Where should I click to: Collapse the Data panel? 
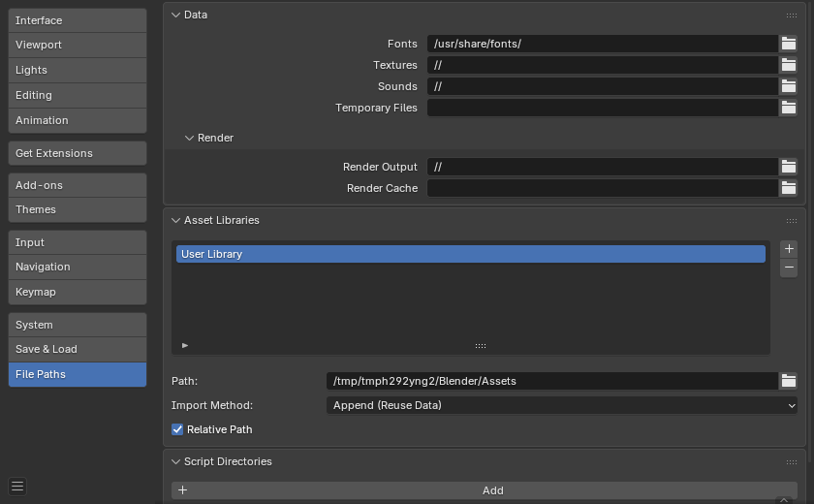click(x=175, y=16)
